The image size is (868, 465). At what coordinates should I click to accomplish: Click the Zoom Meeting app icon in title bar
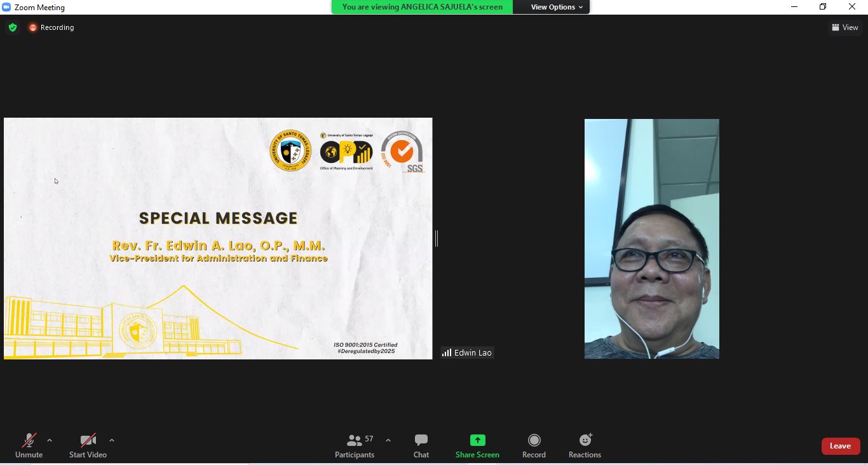6,7
